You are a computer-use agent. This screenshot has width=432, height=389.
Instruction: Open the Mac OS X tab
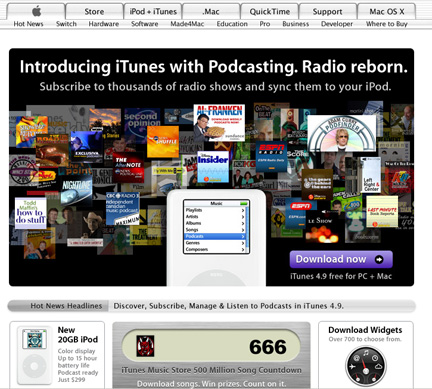point(387,11)
